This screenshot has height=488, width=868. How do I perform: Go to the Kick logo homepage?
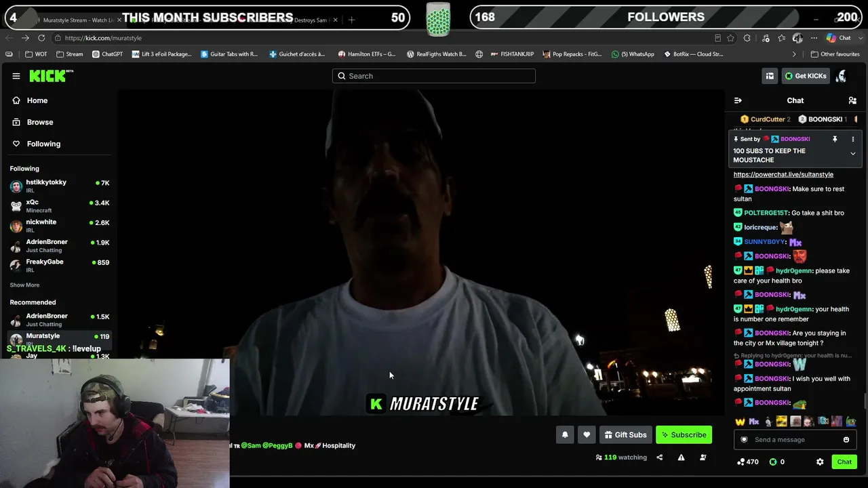pos(51,76)
